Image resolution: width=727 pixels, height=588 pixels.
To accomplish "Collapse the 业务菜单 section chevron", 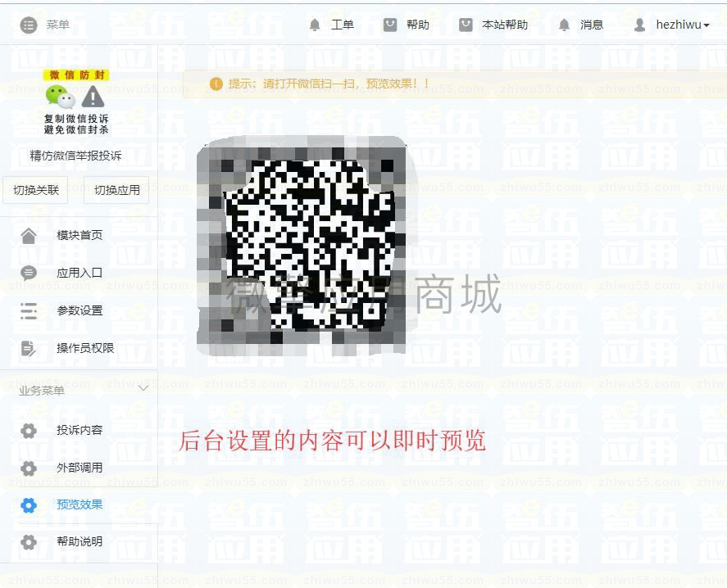I will (x=143, y=389).
